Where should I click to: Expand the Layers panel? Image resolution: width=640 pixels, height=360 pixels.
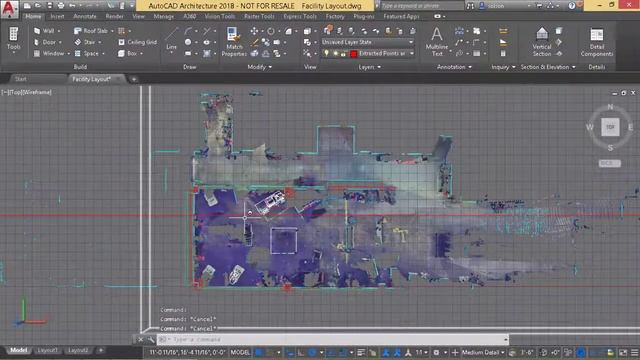point(369,67)
